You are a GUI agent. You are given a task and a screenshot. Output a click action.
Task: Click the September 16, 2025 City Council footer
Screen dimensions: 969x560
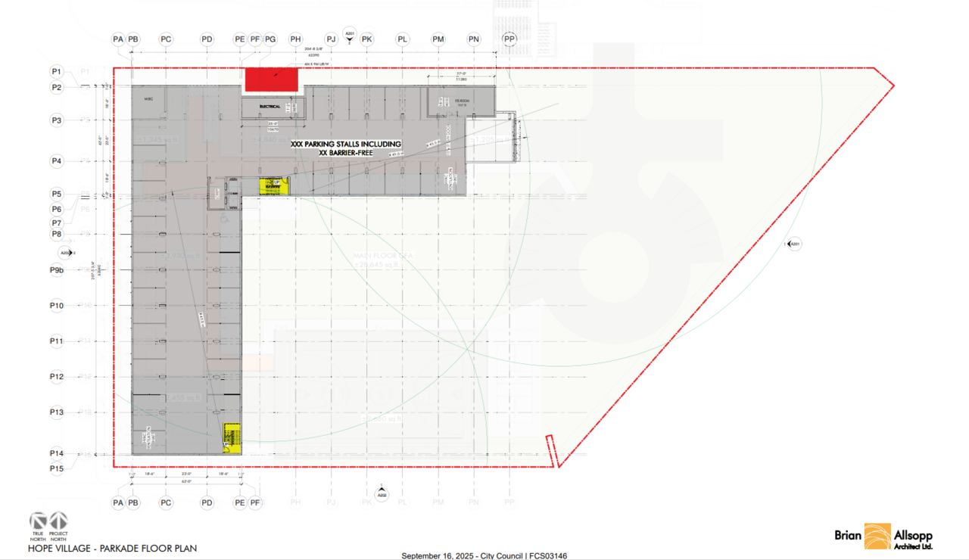point(484,555)
